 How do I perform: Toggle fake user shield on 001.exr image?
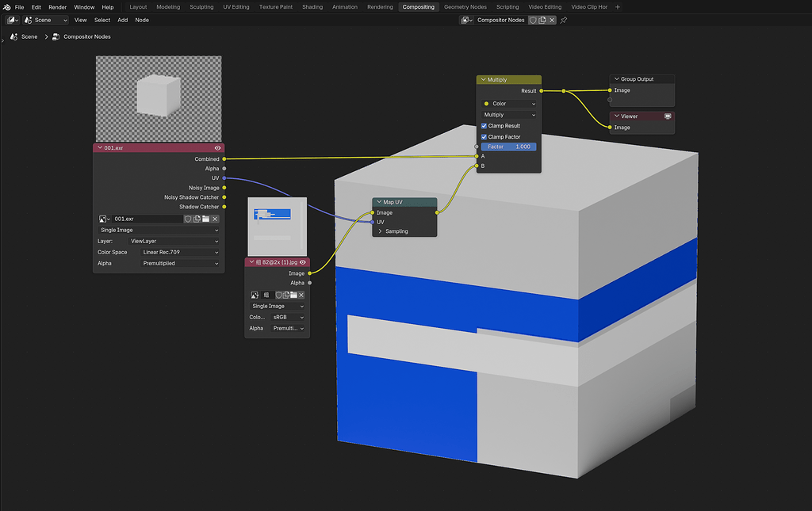tap(188, 219)
